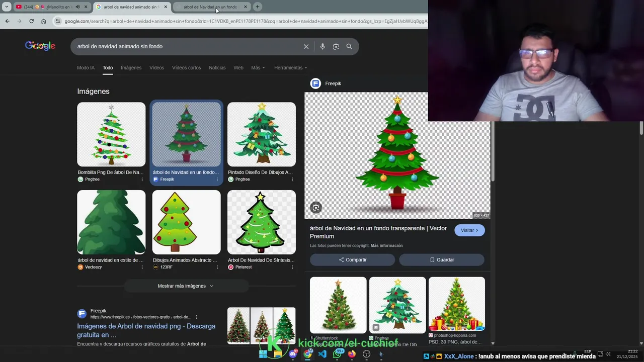This screenshot has height=362, width=644.
Task: Open Discord from the taskbar
Action: tap(293, 354)
